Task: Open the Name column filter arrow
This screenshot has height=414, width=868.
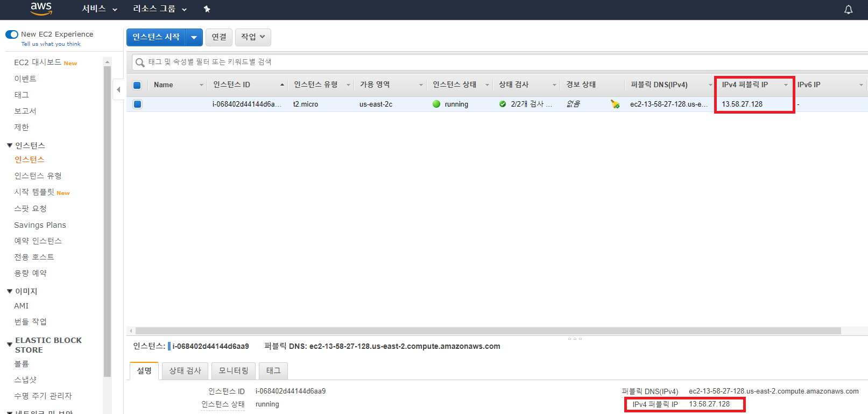Action: [202, 85]
